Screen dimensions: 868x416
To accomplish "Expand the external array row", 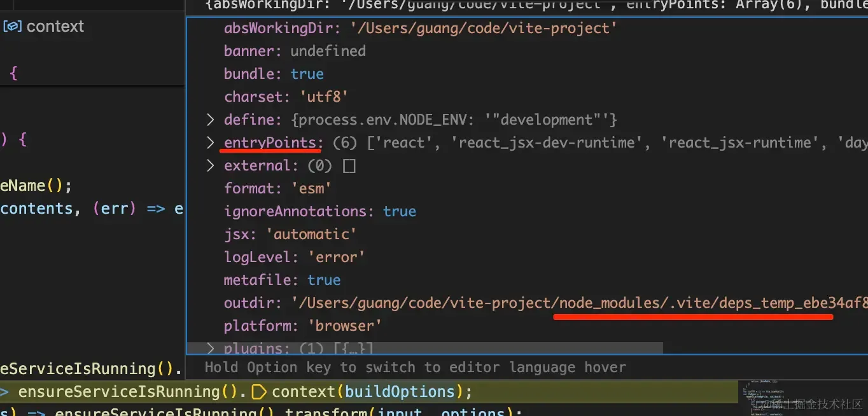I will tap(211, 165).
